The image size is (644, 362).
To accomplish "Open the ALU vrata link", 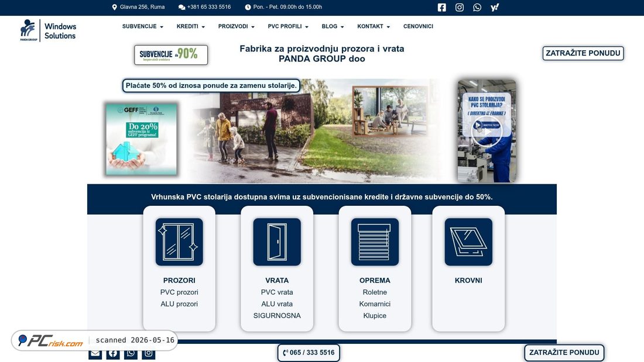I will tap(277, 304).
